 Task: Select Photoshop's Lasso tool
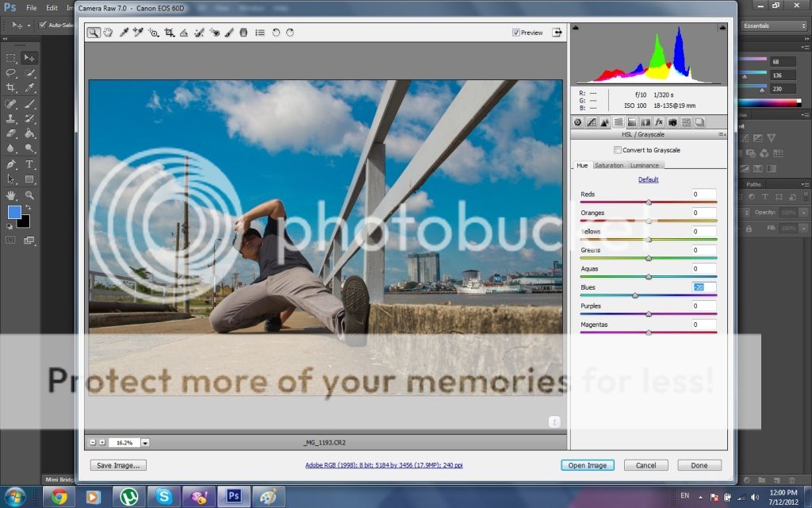[11, 72]
